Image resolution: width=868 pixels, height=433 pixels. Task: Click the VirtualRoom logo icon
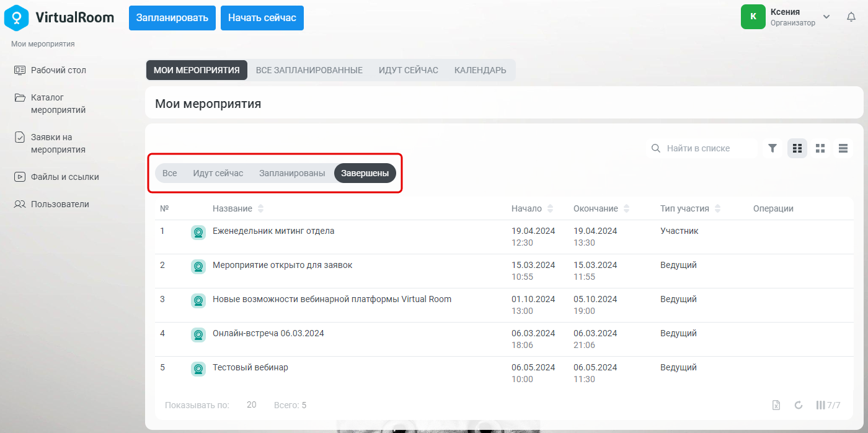click(16, 17)
